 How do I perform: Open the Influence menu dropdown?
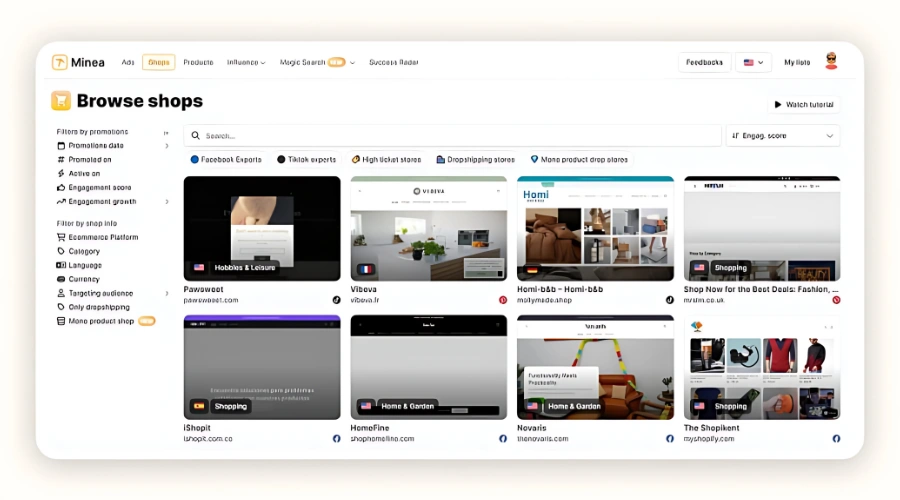[x=246, y=62]
